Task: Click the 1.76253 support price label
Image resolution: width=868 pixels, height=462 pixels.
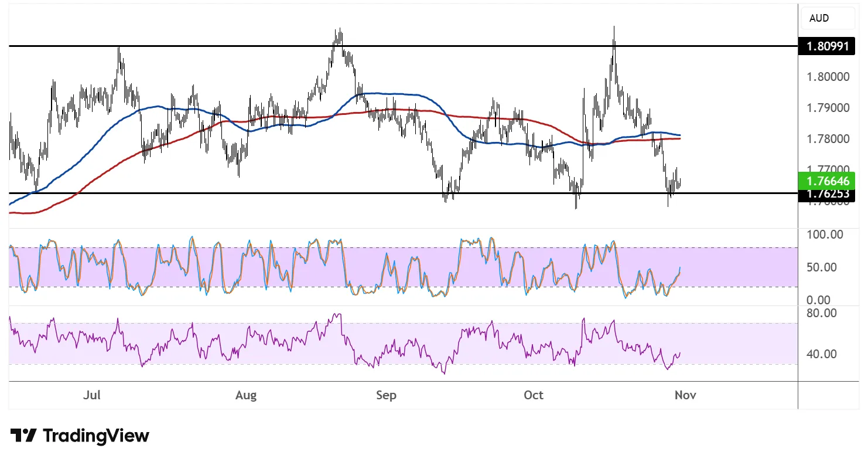Action: coord(827,194)
